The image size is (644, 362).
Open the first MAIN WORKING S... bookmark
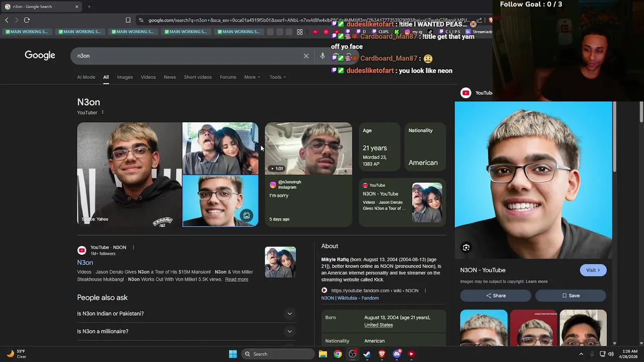[26, 32]
